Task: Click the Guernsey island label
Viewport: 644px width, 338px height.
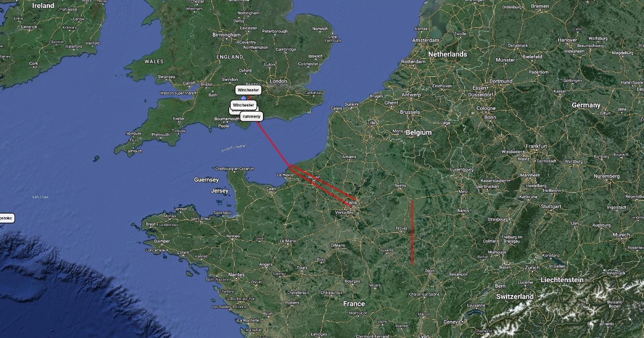Action: [207, 180]
